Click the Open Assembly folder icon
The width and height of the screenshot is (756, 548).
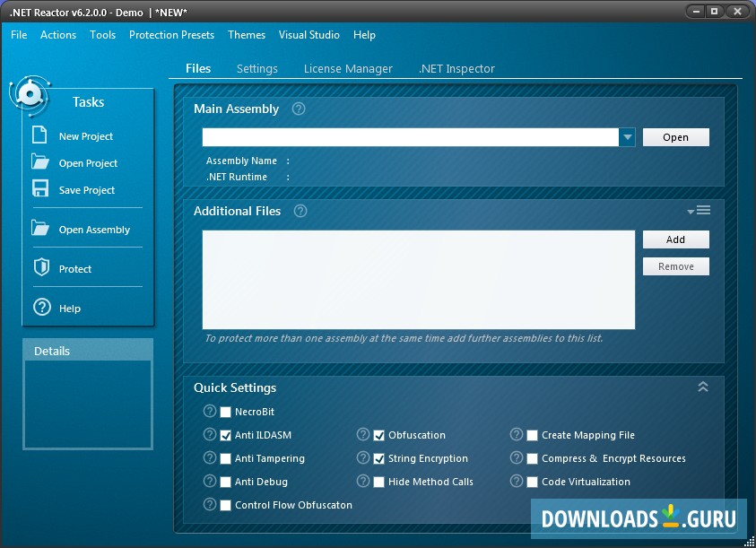[40, 228]
